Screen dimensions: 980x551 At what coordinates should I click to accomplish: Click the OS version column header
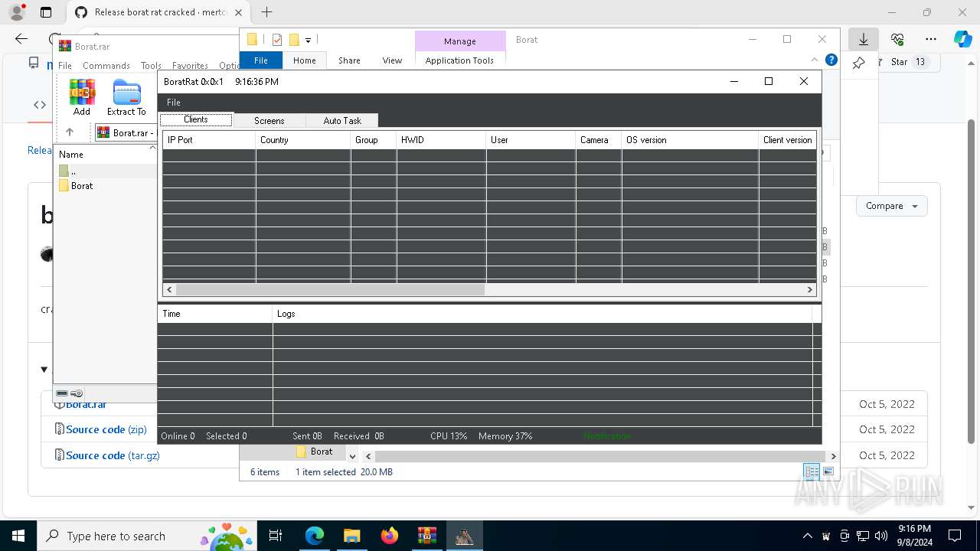coord(690,140)
